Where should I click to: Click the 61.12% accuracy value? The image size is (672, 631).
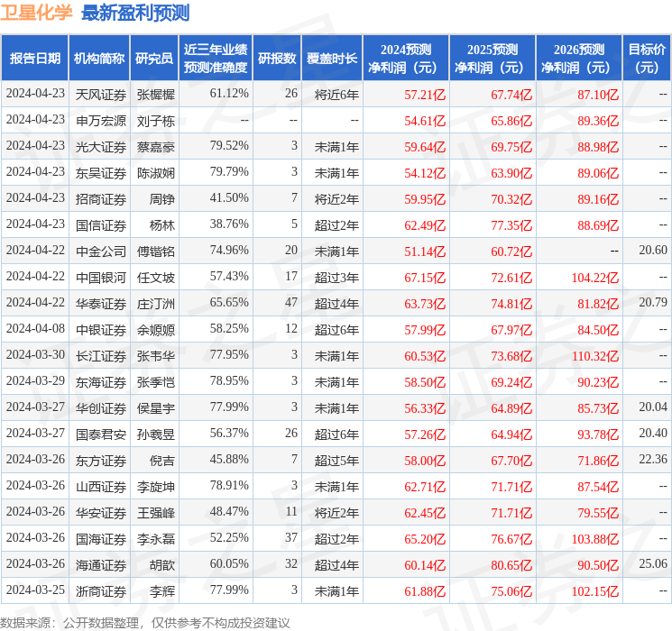229,93
